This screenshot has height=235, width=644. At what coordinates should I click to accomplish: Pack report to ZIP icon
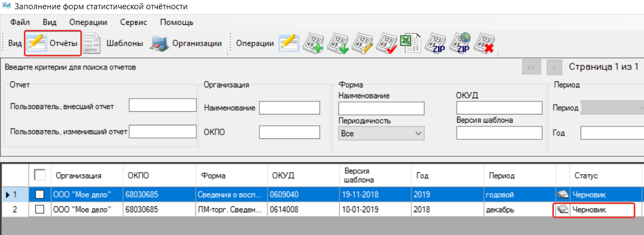(436, 43)
